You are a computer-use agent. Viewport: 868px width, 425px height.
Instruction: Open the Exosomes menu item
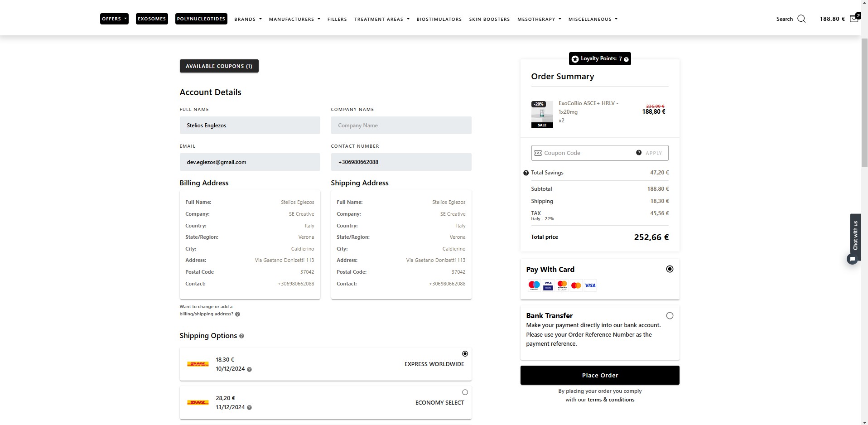coord(152,19)
